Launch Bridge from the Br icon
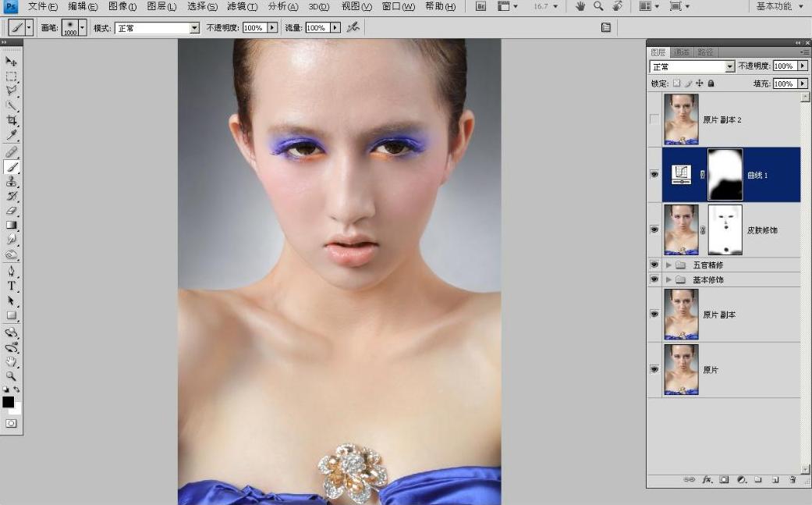The image size is (812, 505). pos(480,6)
